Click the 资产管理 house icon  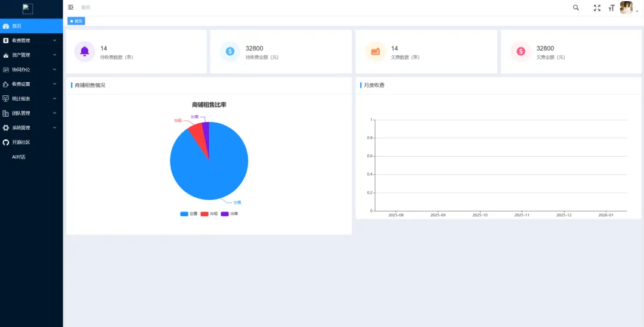(x=6, y=55)
